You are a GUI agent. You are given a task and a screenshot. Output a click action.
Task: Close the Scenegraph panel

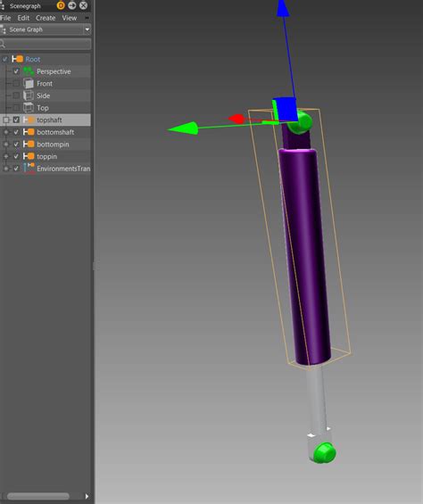[83, 5]
